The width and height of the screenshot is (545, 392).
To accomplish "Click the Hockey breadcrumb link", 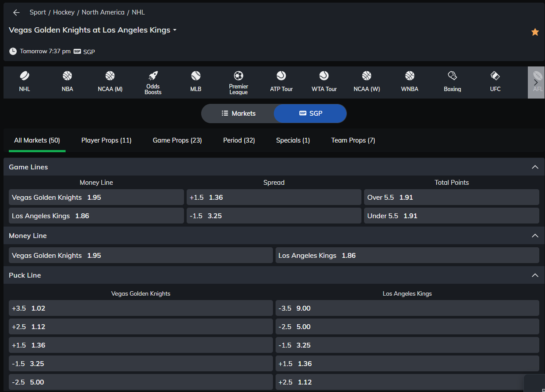I will coord(64,12).
